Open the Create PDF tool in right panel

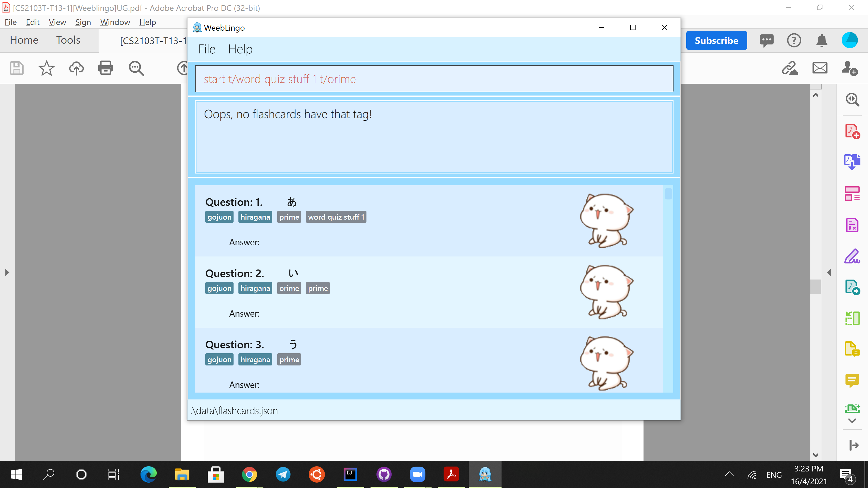852,131
